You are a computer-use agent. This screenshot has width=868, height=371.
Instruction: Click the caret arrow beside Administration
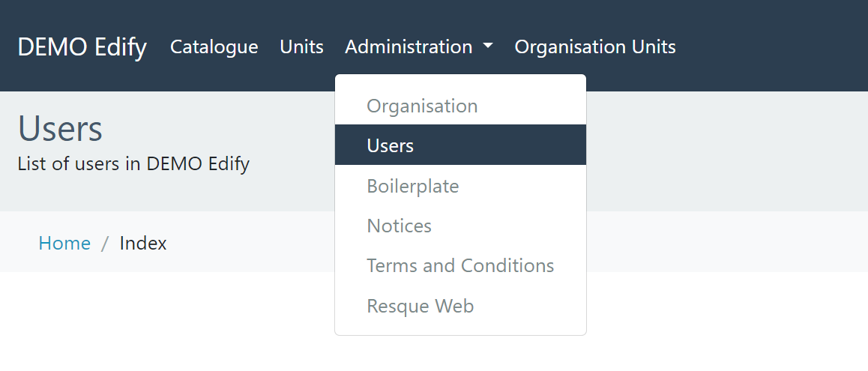[x=488, y=46]
